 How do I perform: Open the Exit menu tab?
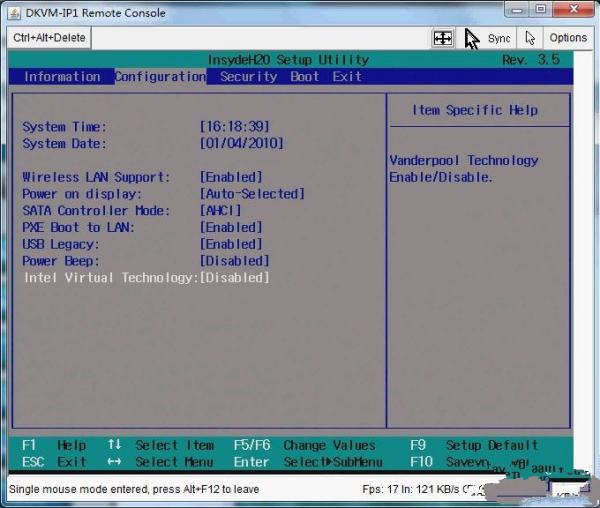[x=347, y=77]
